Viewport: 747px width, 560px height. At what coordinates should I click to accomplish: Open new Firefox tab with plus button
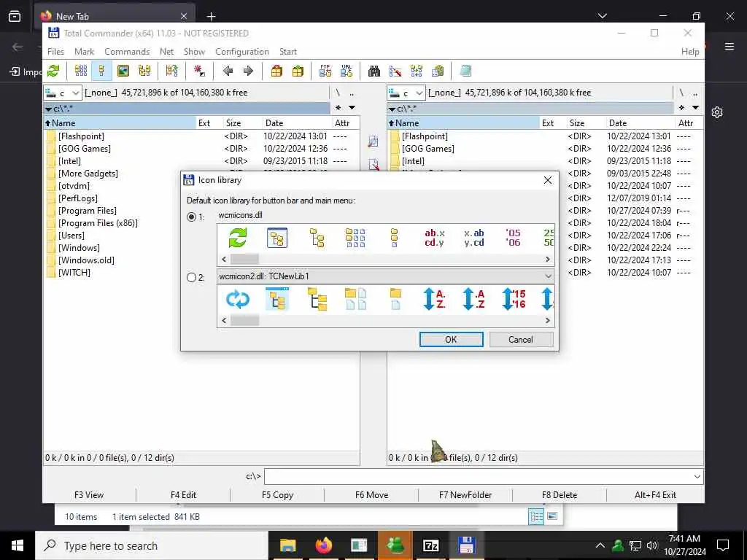[211, 16]
